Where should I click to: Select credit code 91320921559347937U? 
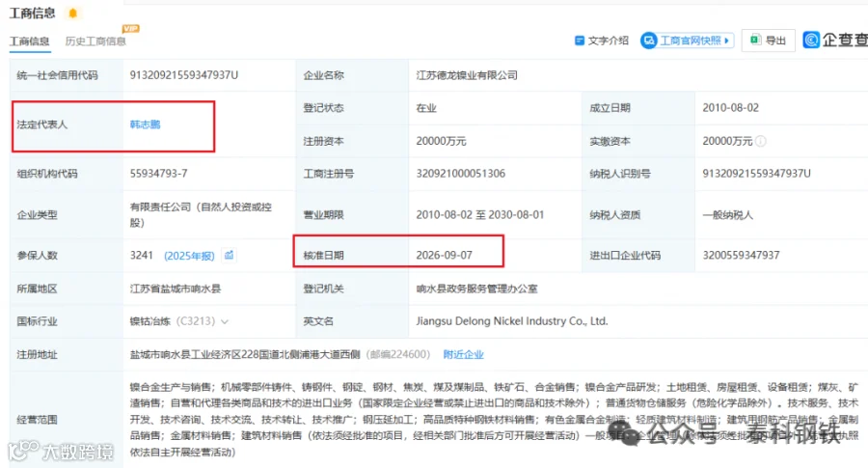[x=184, y=74]
